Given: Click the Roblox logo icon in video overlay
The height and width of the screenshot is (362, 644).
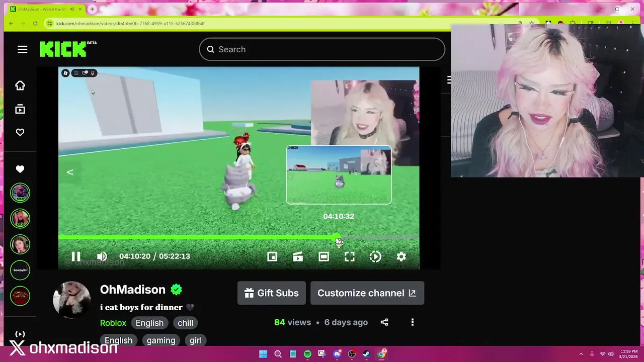Looking at the screenshot, I should pos(65,73).
